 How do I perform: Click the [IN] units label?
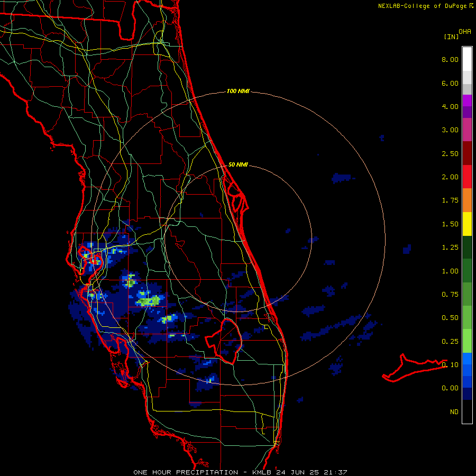point(451,36)
